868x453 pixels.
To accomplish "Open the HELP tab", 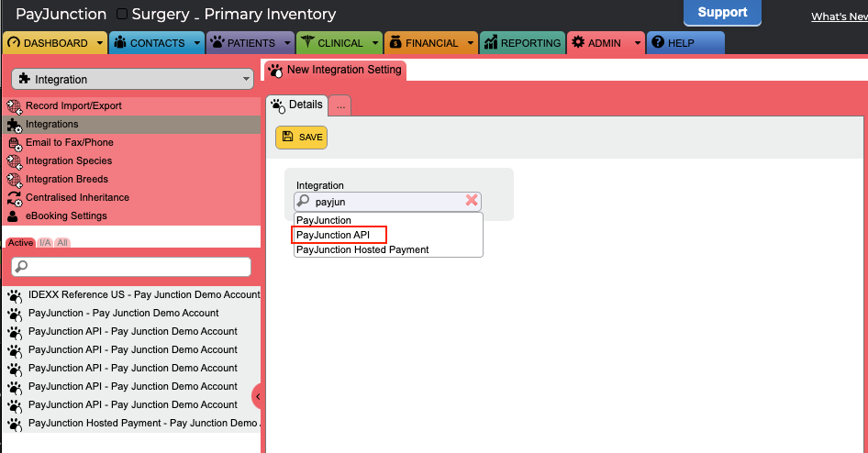I will click(x=685, y=42).
